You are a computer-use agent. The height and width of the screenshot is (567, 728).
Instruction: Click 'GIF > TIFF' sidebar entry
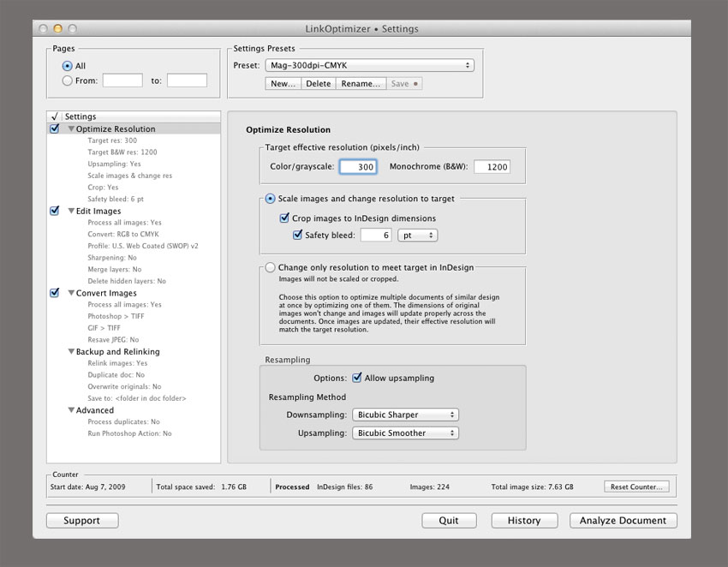tap(104, 328)
